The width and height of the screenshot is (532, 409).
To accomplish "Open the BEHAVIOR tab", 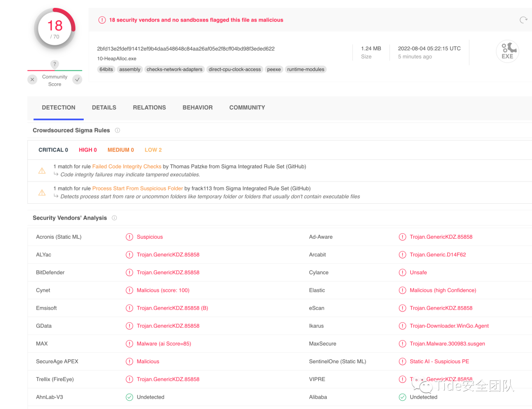I will tap(198, 107).
